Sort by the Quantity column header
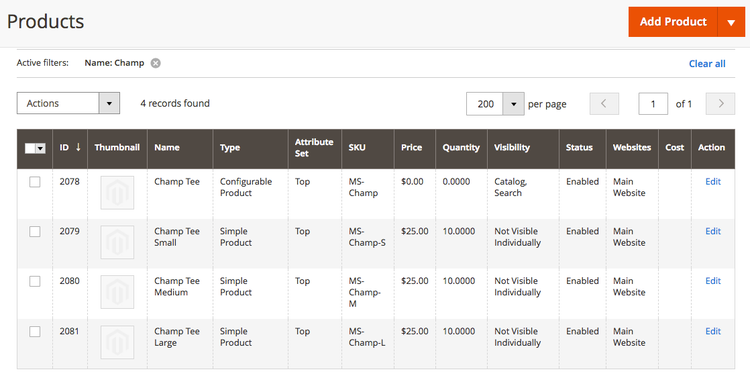This screenshot has height=382, width=750. point(461,149)
